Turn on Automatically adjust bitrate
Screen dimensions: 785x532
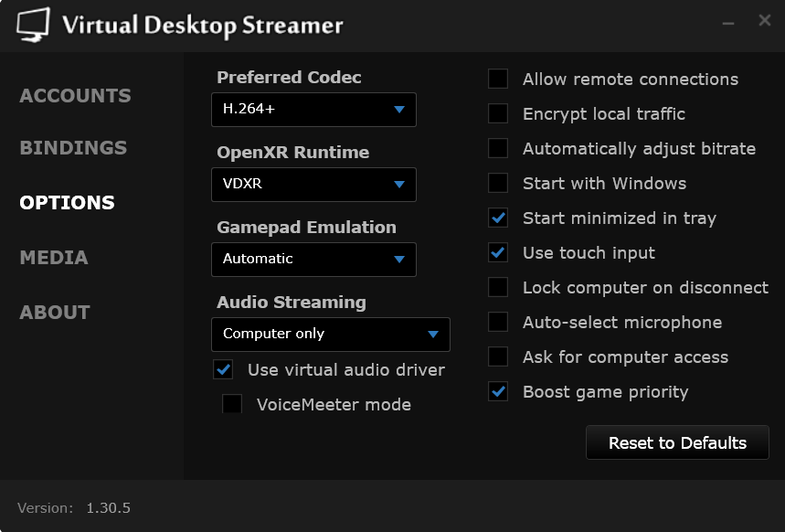(498, 149)
